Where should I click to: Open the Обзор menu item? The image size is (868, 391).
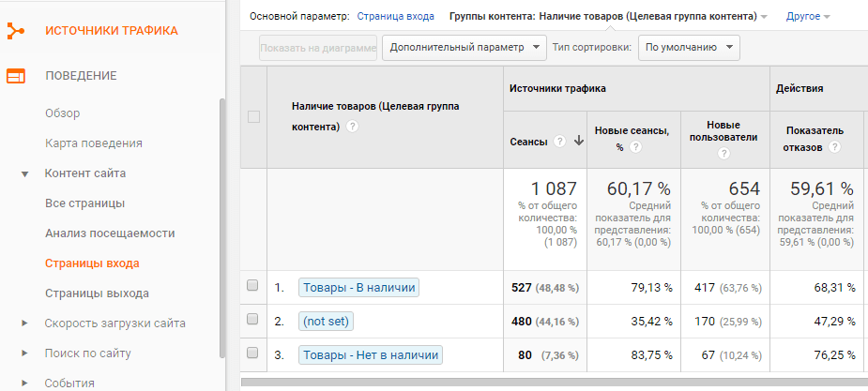click(x=63, y=113)
